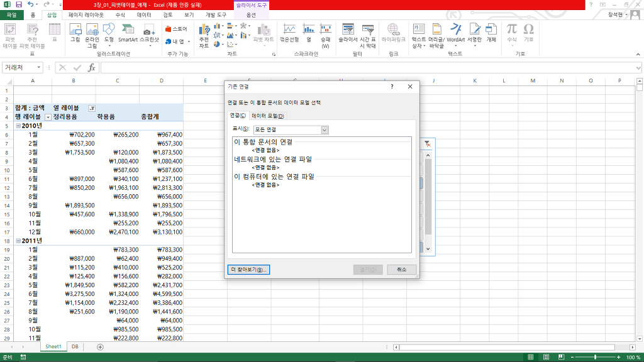Click the Name Box showing 거래처
The image size is (644, 362).
[x=19, y=67]
